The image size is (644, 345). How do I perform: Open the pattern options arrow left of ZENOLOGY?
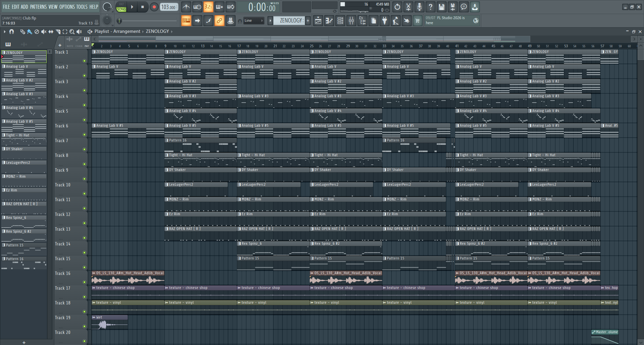pos(270,21)
